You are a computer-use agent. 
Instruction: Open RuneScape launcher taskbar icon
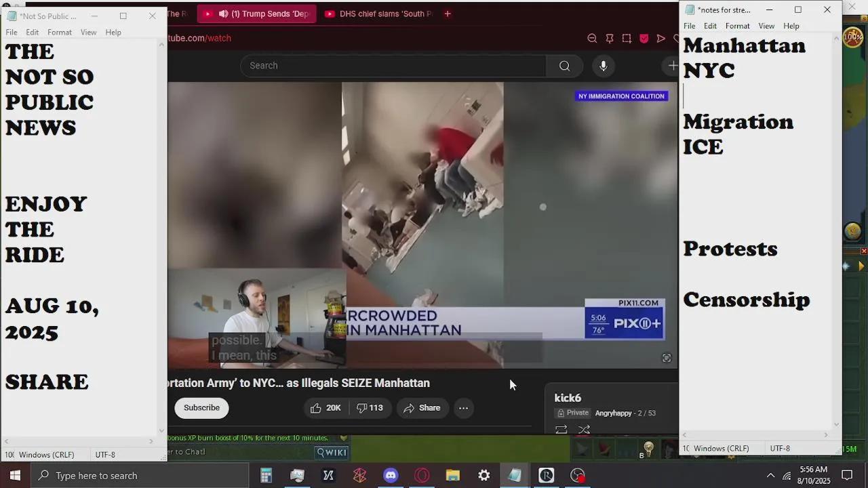coord(546,476)
